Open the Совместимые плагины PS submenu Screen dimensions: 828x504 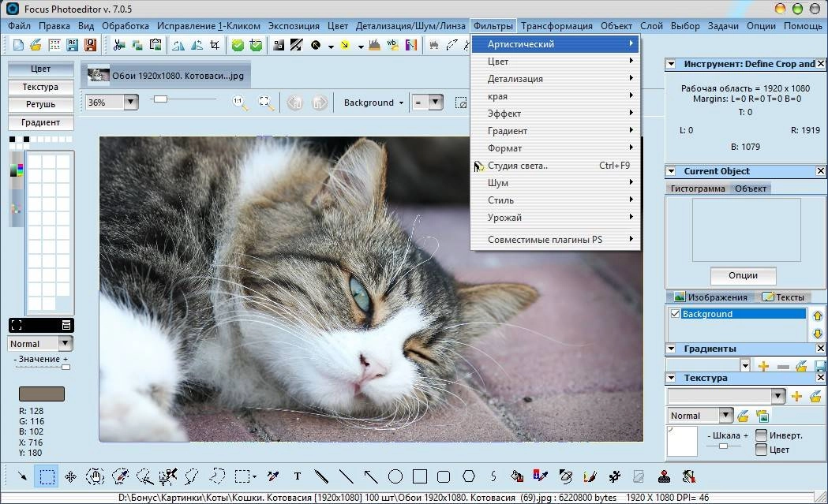tap(555, 239)
